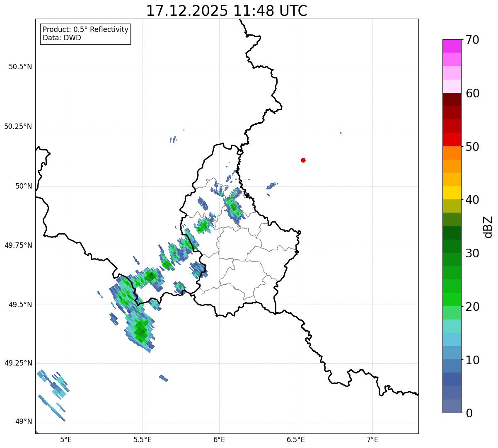Click the '7°E' longitude label

[372, 439]
